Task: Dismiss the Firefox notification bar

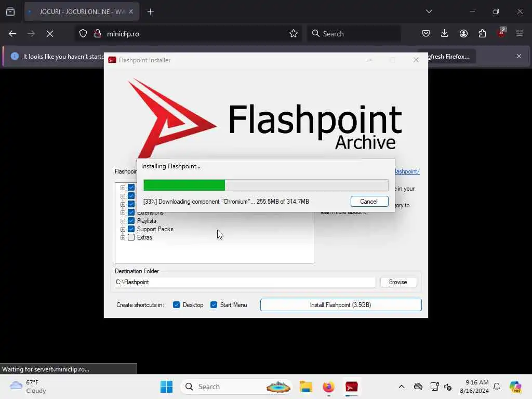Action: tap(519, 56)
